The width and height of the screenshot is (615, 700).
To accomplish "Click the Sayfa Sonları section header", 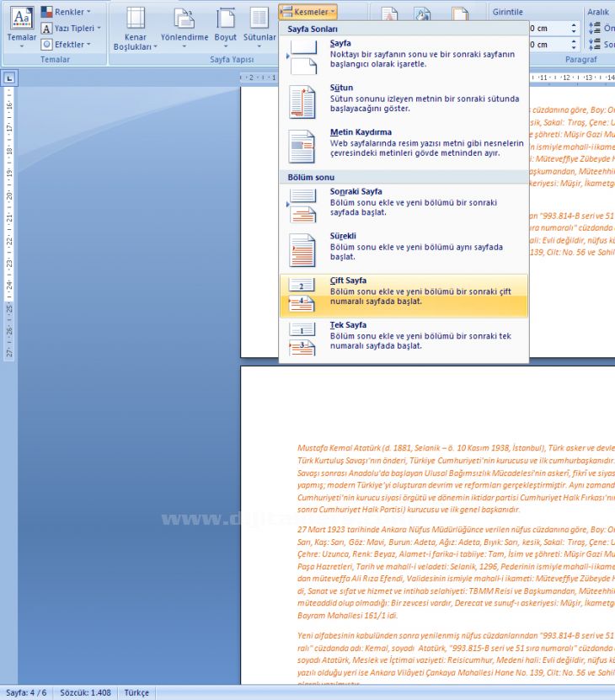I will click(x=313, y=29).
